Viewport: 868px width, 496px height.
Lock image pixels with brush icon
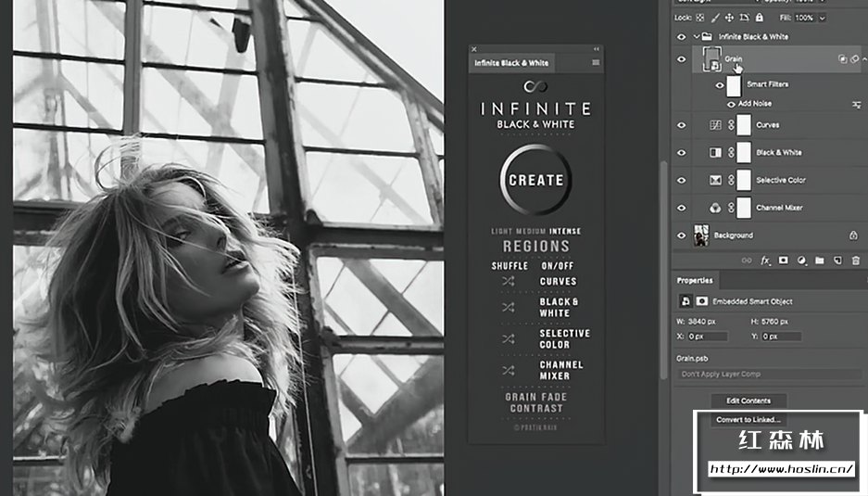715,18
